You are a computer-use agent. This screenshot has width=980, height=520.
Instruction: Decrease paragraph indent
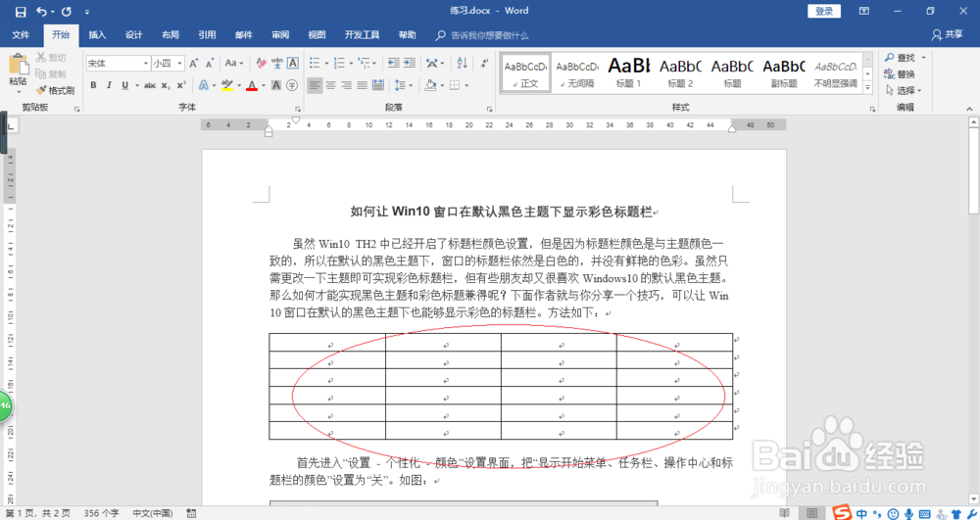394,63
